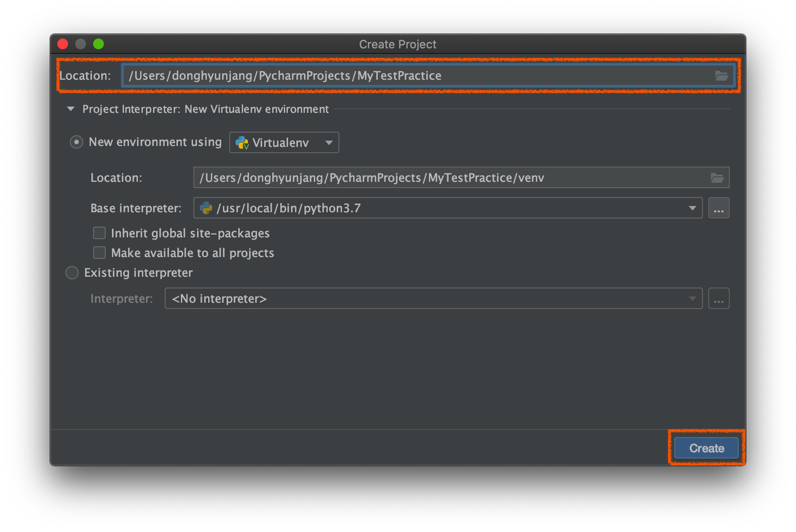Select the New environment using radio button

coord(77,142)
